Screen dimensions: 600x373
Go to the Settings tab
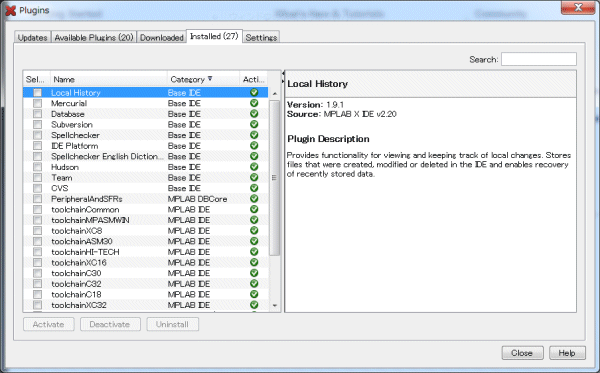pyautogui.click(x=261, y=37)
